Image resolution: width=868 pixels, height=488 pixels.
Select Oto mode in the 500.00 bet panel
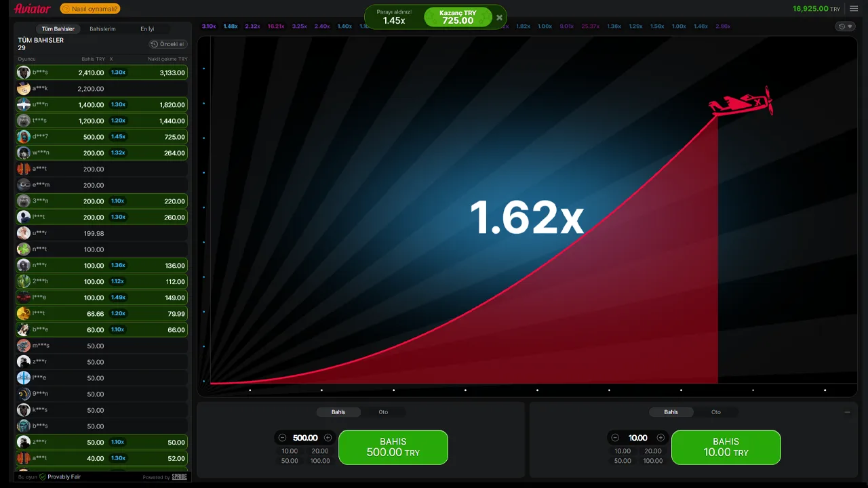[x=383, y=412]
